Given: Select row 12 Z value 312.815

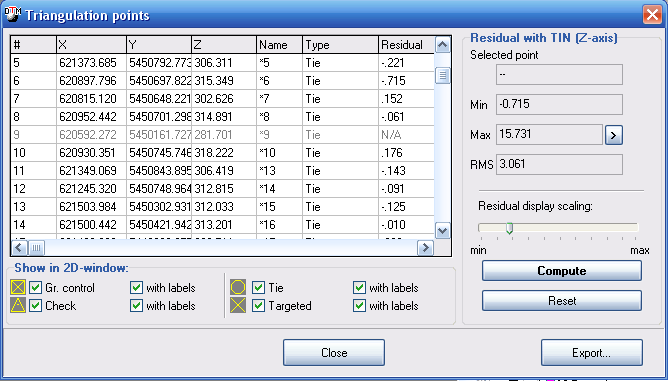Looking at the screenshot, I should pos(224,189).
